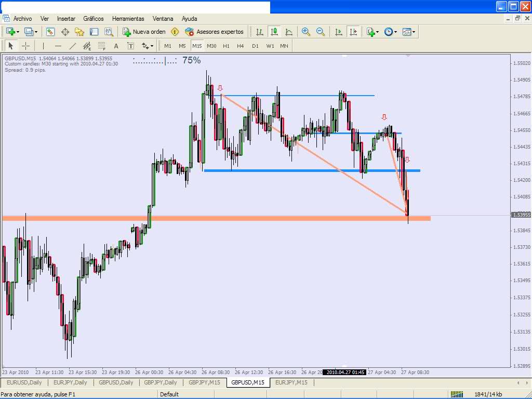Click the Default profile in status bar

[x=169, y=394]
